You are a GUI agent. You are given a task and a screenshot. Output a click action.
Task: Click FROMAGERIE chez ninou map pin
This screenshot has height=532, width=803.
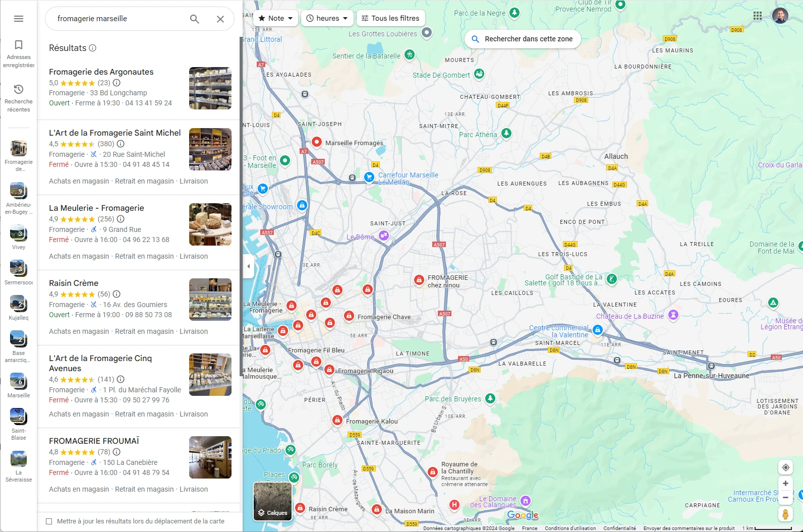419,280
